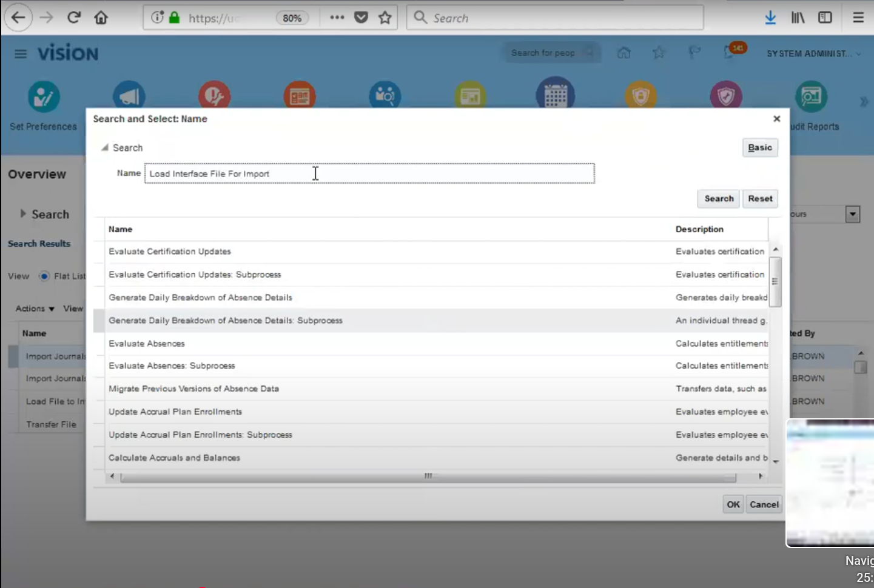Open the System Administrator user menu

[x=813, y=54]
